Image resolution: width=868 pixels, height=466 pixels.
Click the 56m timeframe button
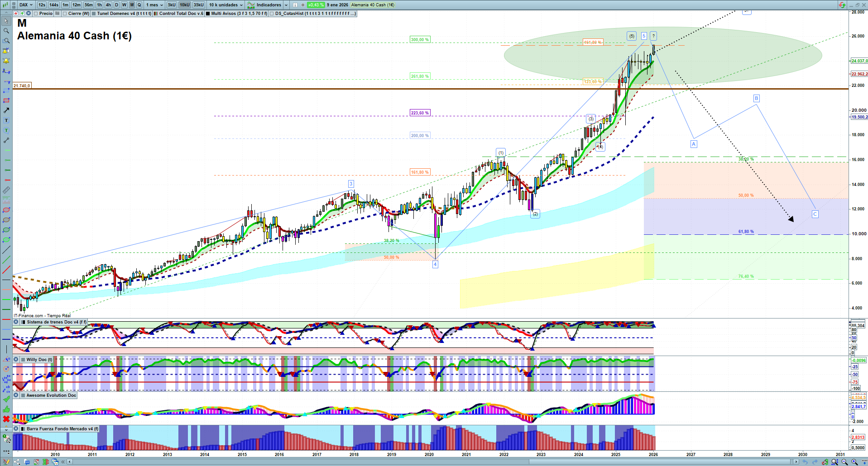89,5
